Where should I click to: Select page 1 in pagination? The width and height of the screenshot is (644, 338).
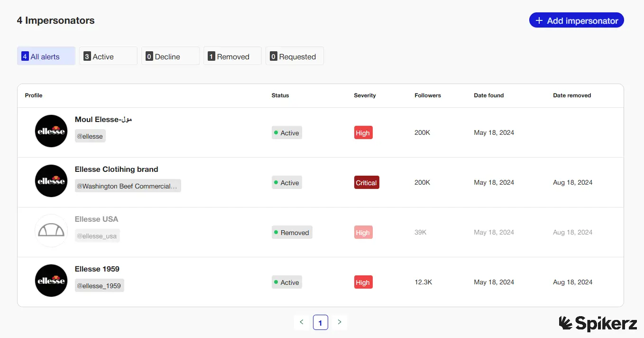point(321,322)
